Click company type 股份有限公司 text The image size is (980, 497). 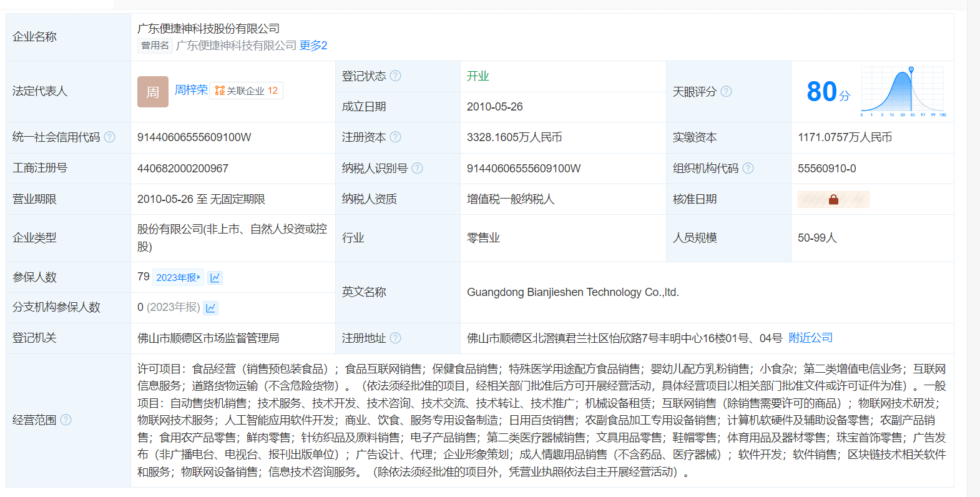point(232,238)
